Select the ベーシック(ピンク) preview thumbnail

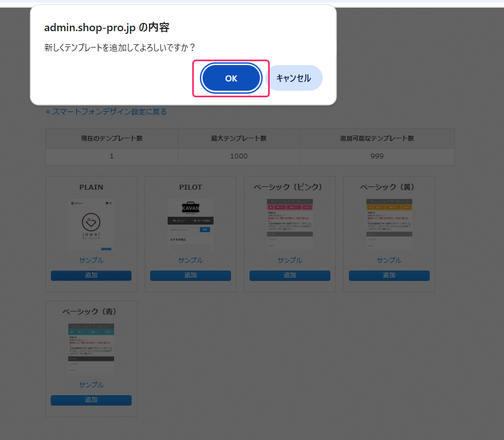(x=290, y=225)
